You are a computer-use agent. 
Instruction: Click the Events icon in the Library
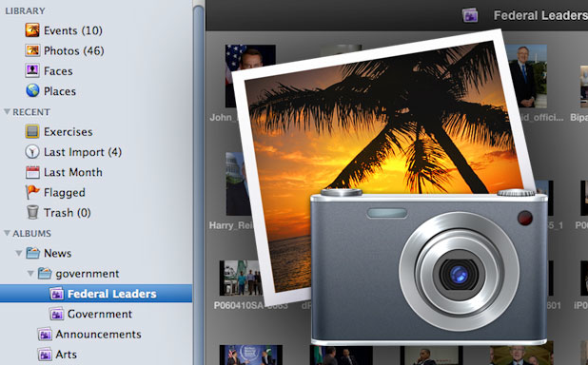coord(32,30)
